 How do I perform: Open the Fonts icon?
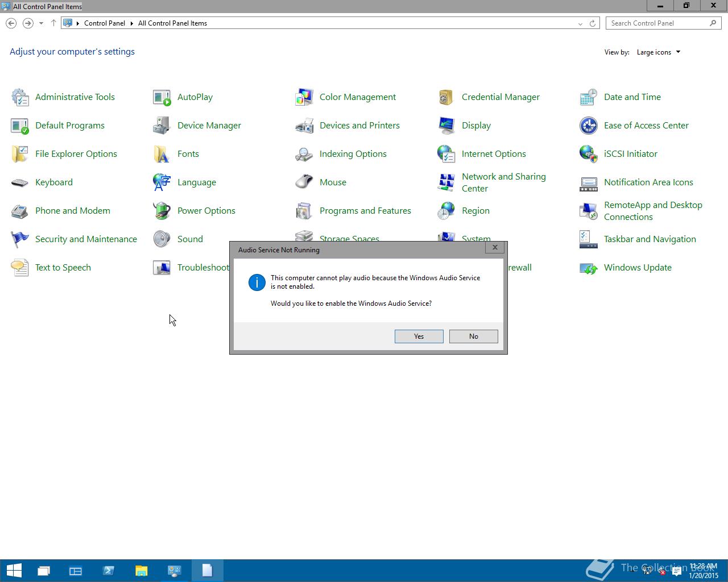162,154
